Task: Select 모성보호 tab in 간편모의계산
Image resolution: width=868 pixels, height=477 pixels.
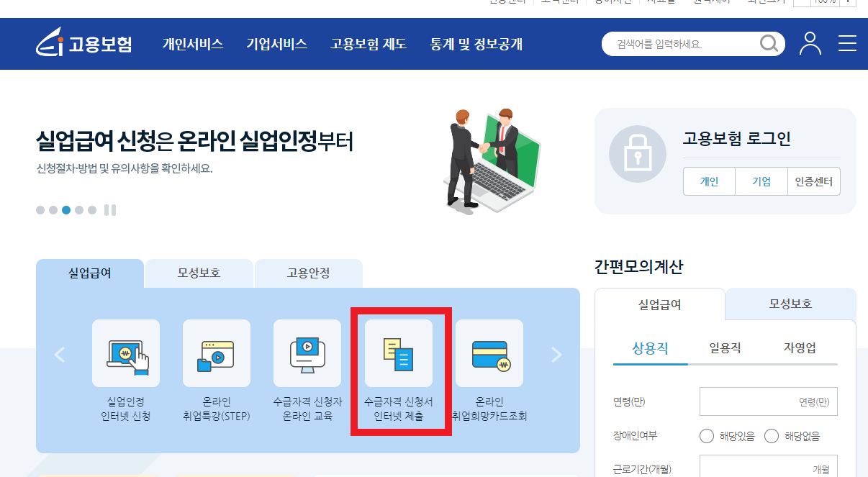Action: [791, 304]
